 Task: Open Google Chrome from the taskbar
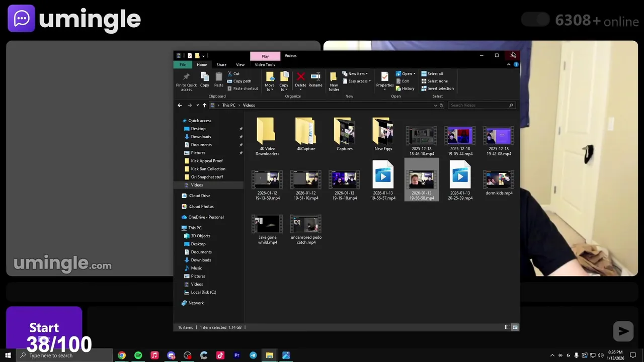click(122, 355)
